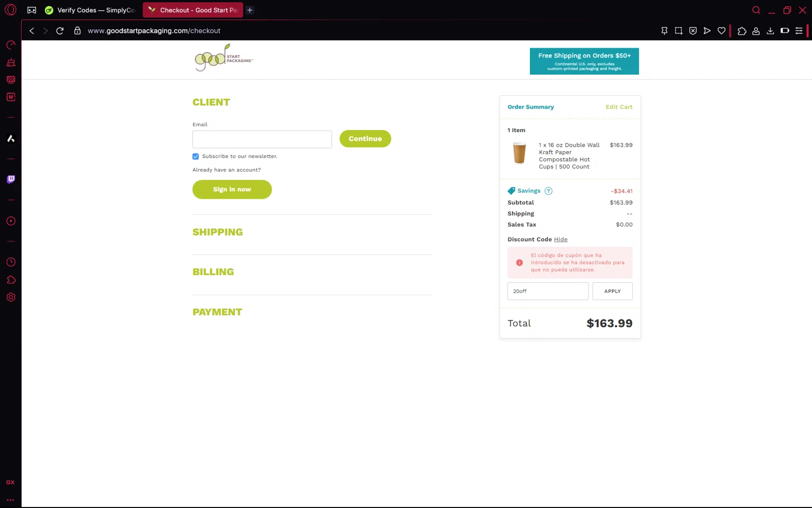
Task: Click the kraft paper cup thumbnail
Action: (520, 153)
